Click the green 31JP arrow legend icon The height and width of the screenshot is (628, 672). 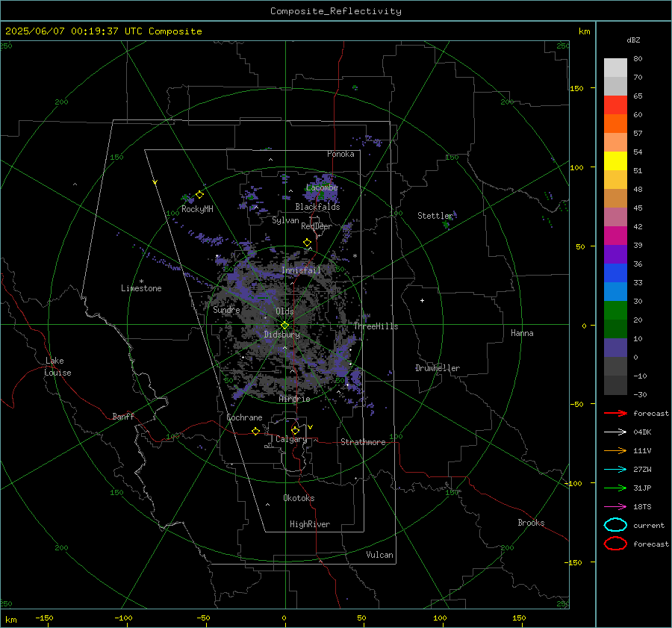coord(615,488)
